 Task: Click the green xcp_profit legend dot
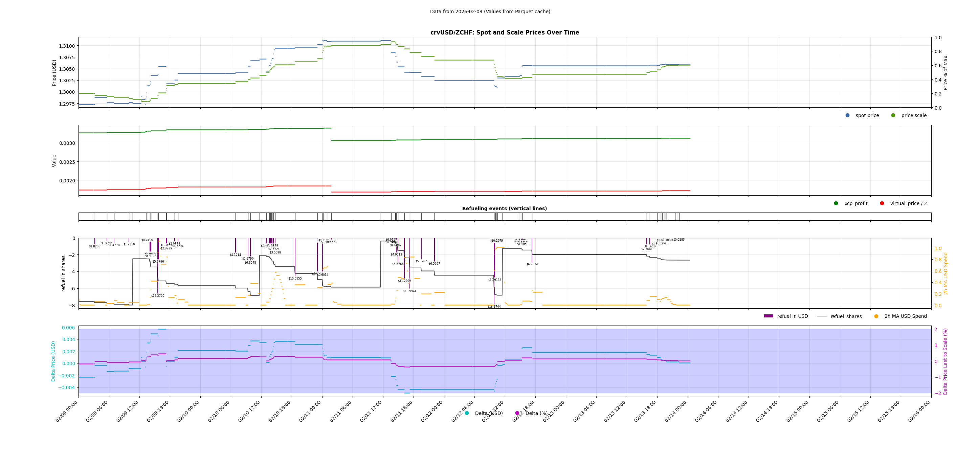click(836, 203)
